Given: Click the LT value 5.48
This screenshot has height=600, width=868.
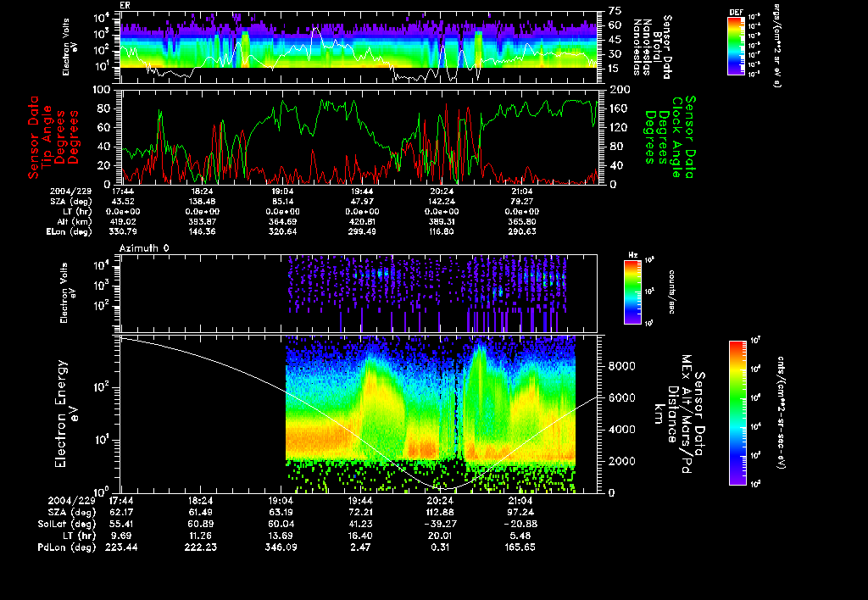Looking at the screenshot, I should point(520,536).
